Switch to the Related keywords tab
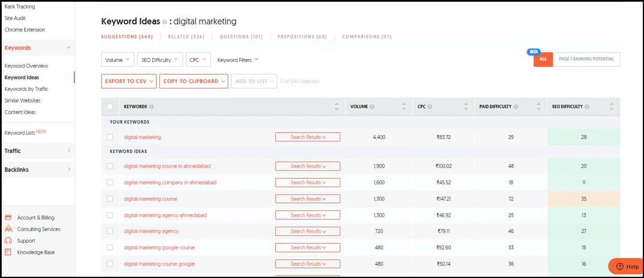 click(186, 37)
